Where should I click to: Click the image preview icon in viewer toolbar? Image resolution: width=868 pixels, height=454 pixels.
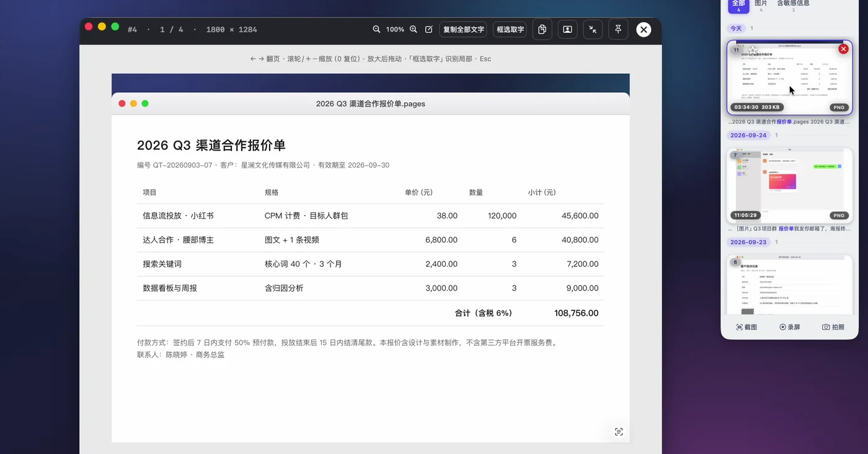point(567,29)
